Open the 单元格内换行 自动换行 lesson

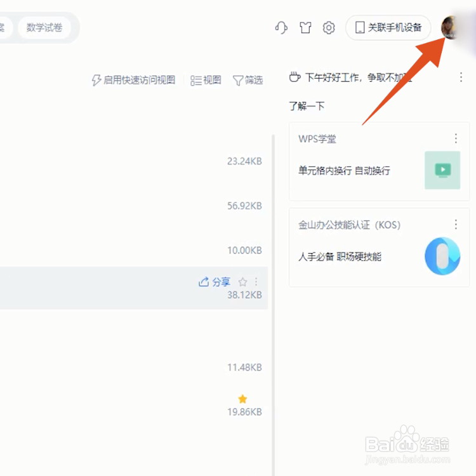[344, 170]
